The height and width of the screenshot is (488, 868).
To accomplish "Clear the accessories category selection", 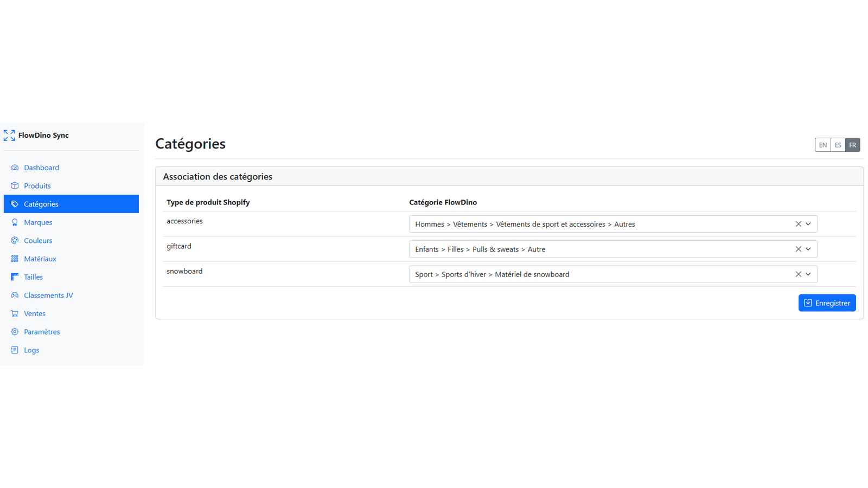I will (798, 224).
